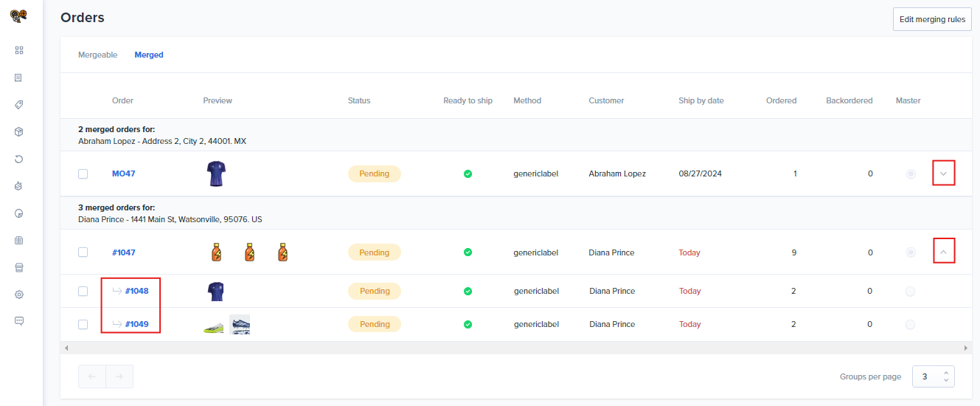Viewport: 980px width, 406px height.
Task: Click the storefront icon in sidebar
Action: (19, 267)
